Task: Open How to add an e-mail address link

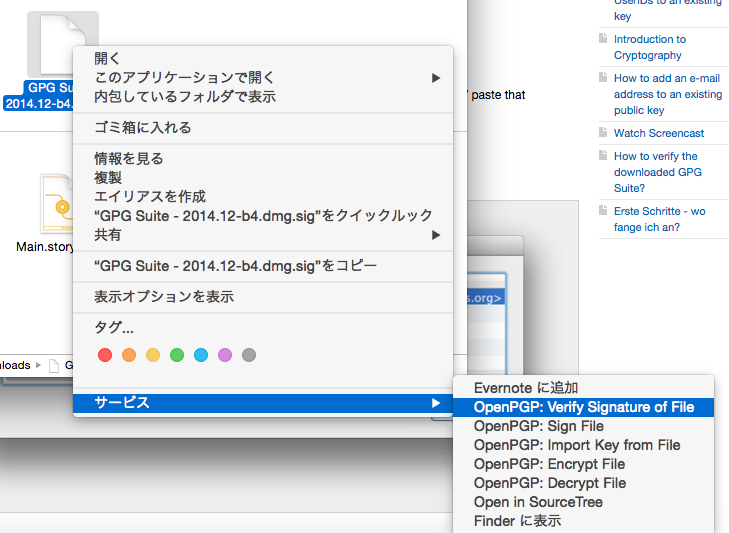Action: (x=668, y=94)
